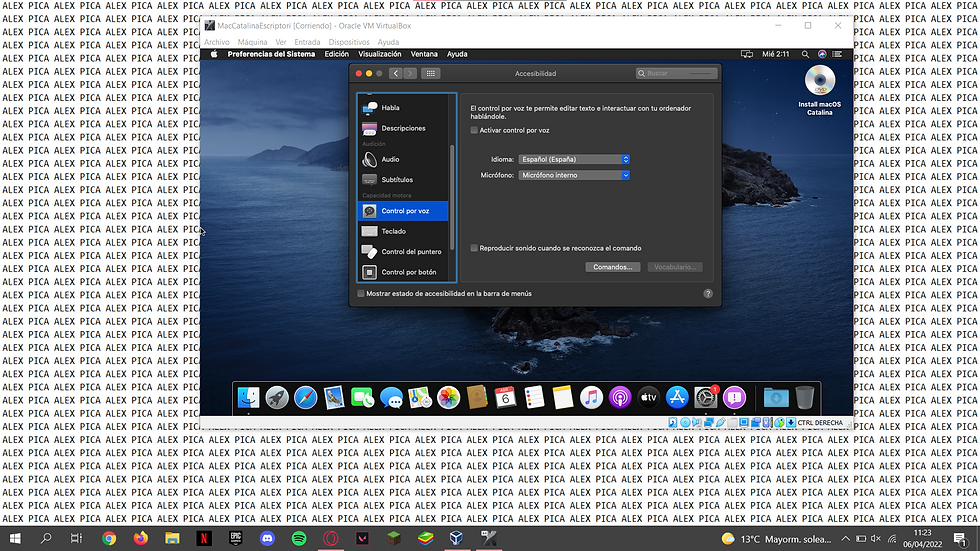Open FaceTime from the dock
This screenshot has width=980, height=551.
[x=362, y=397]
